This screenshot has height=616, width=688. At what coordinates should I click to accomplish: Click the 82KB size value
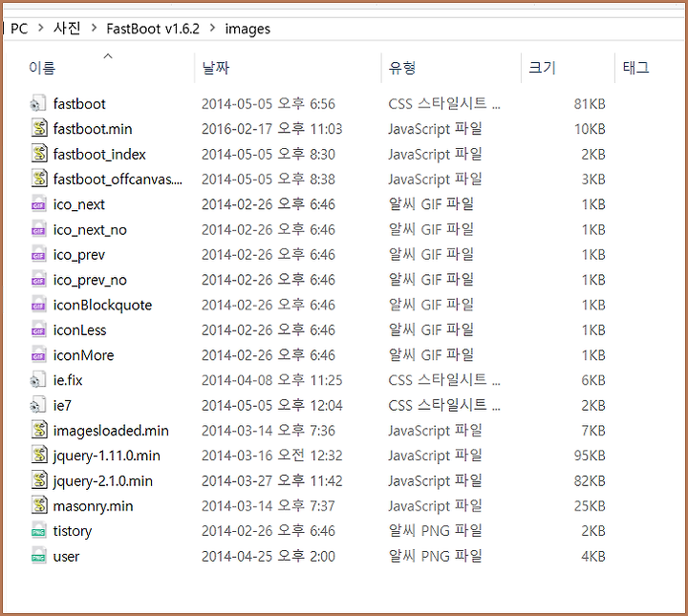[590, 481]
